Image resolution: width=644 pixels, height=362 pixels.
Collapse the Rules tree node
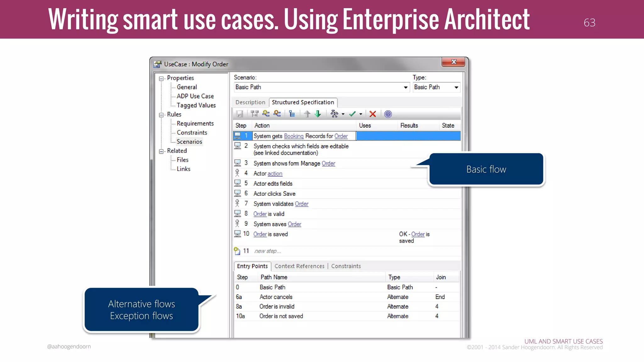(x=161, y=115)
